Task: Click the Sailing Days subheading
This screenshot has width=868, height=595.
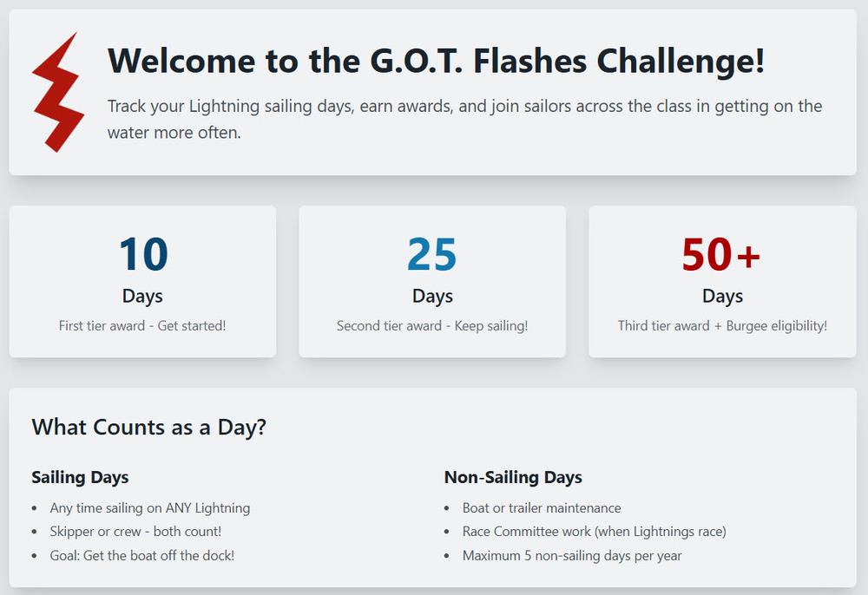Action: coord(80,477)
